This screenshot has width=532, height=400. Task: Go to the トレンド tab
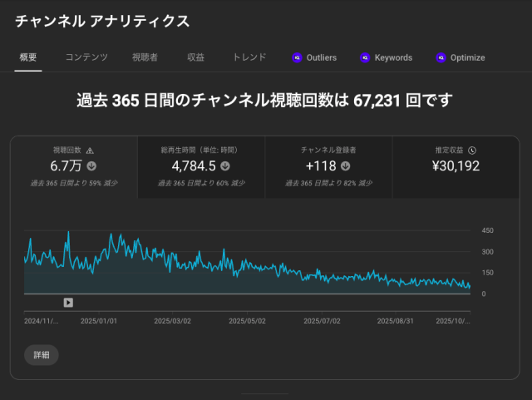pos(249,57)
